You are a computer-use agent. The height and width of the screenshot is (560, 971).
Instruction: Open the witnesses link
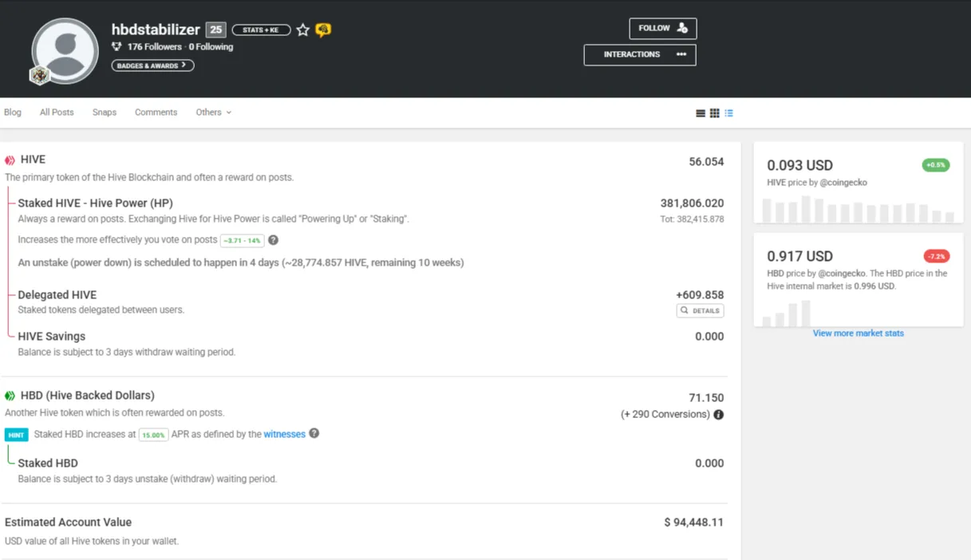pos(285,434)
